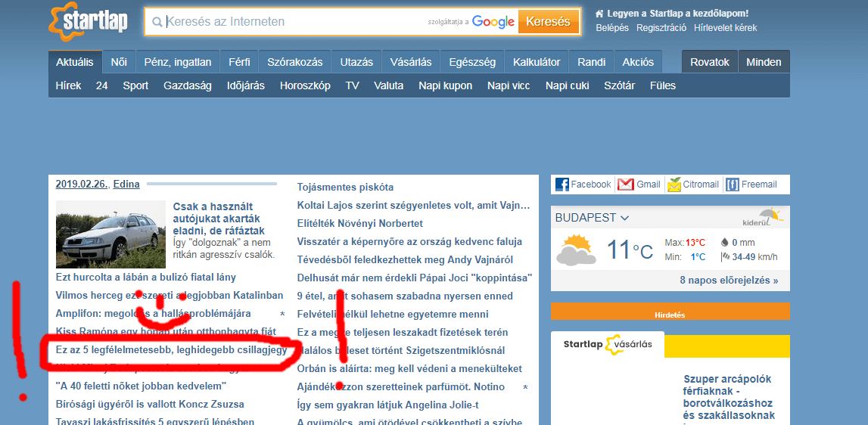Click the Kiderül weather logo
Image resolution: width=868 pixels, height=425 pixels.
(762, 218)
